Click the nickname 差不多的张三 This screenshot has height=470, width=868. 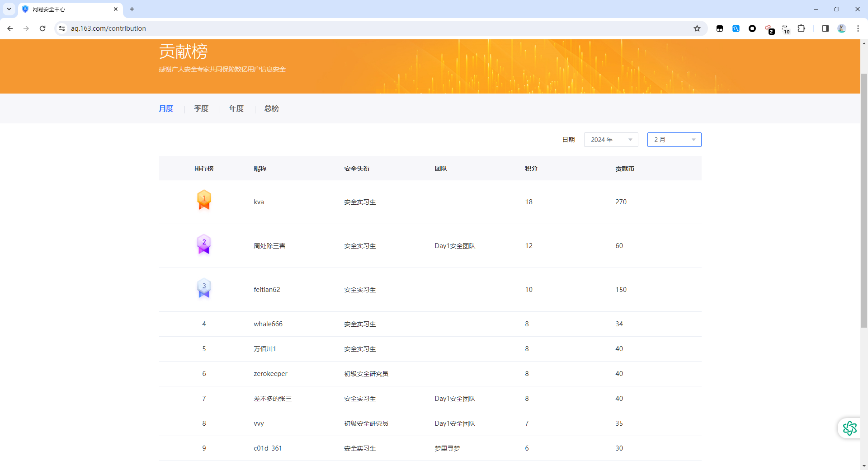click(x=273, y=399)
